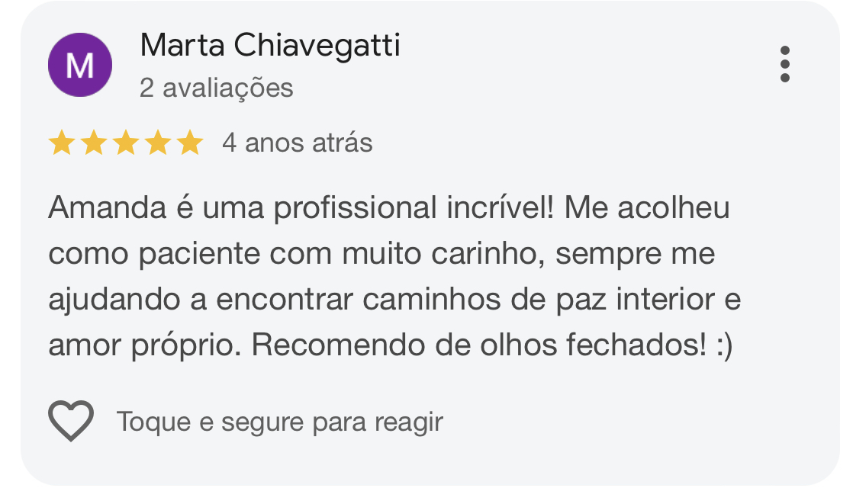Click the phrase "Me acolheu"
Image resolution: width=853 pixels, height=504 pixels.
(647, 207)
